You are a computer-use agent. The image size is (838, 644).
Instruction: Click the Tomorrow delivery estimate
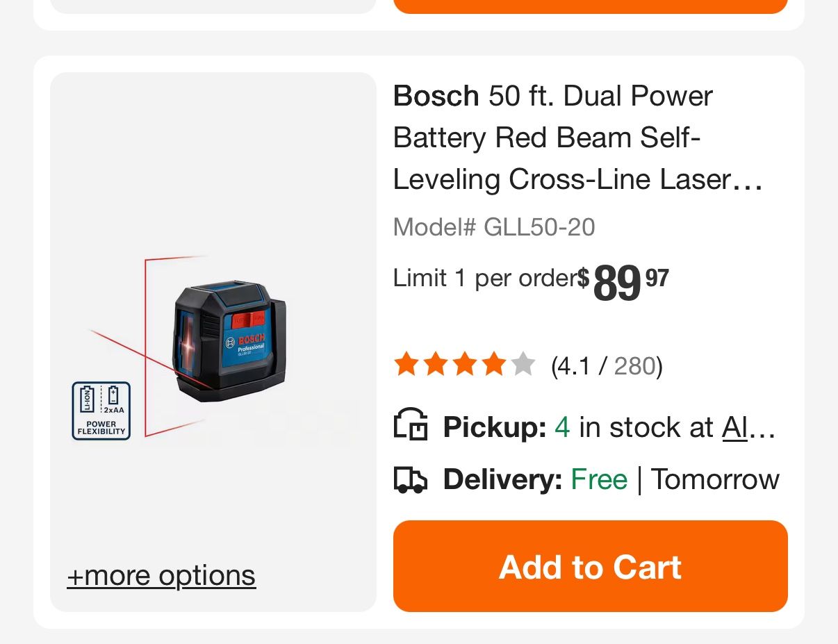coord(715,479)
